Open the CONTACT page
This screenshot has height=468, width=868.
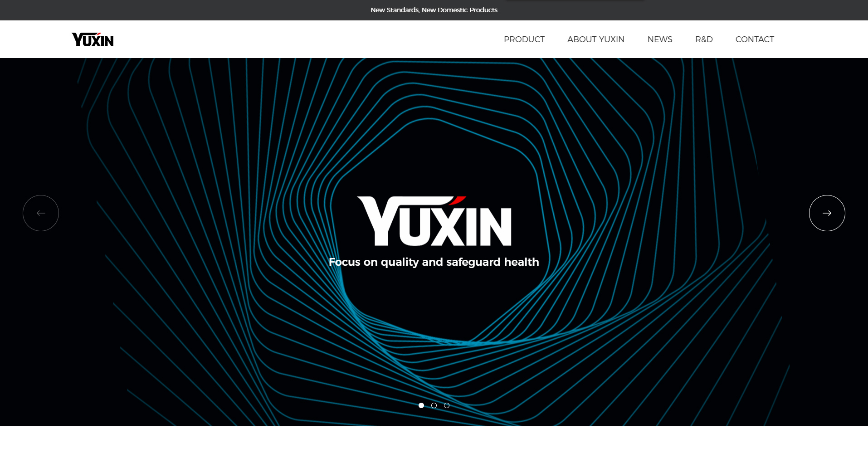(x=754, y=39)
